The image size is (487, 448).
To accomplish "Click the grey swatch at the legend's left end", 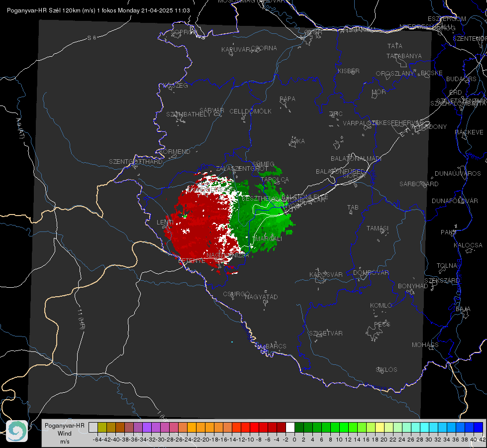I will 93,427.
